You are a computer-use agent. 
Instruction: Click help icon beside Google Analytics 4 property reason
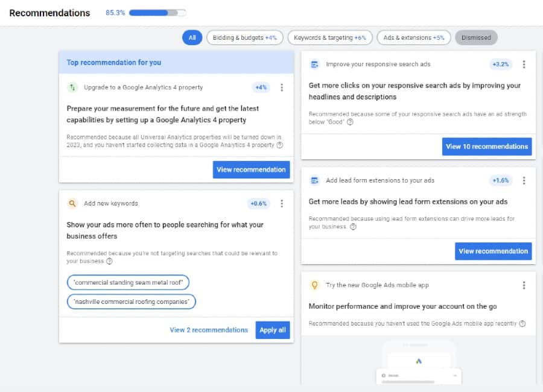click(x=280, y=145)
